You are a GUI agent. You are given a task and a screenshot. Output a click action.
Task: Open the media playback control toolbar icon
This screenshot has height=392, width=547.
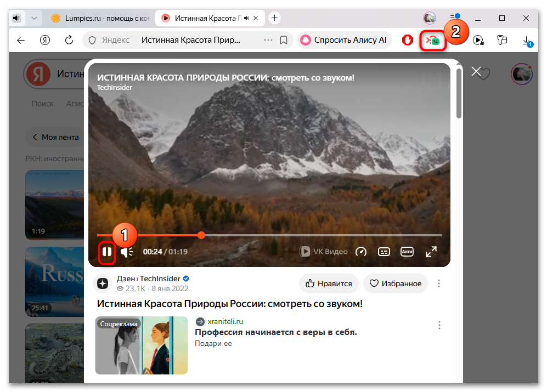(478, 40)
